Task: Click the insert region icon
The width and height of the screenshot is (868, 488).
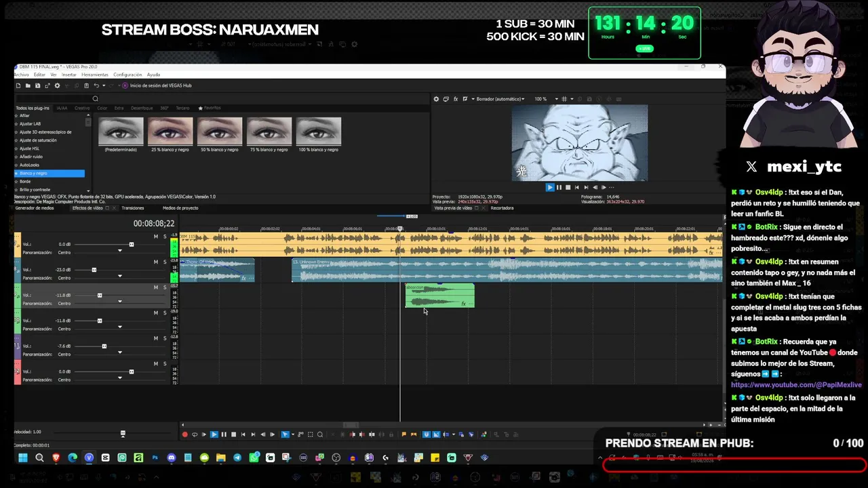Action: [414, 434]
